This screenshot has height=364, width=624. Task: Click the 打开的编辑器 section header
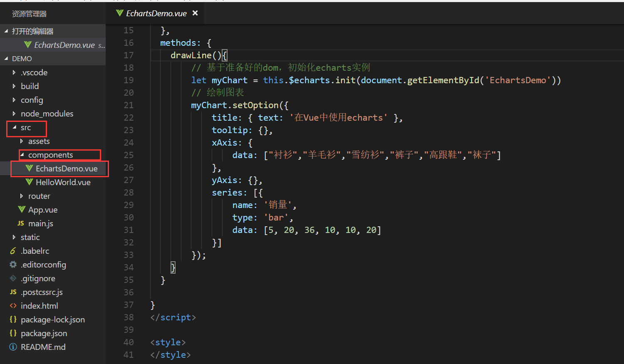click(53, 31)
